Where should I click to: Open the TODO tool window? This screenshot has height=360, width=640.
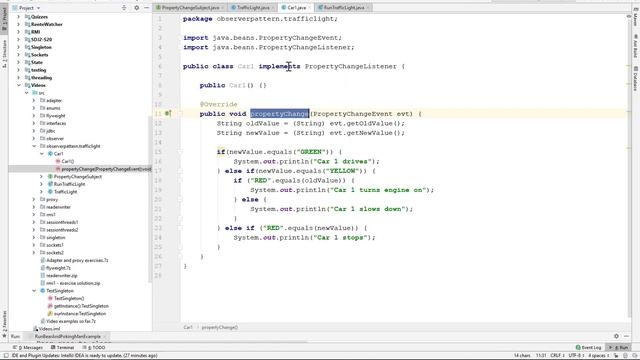coord(94,348)
